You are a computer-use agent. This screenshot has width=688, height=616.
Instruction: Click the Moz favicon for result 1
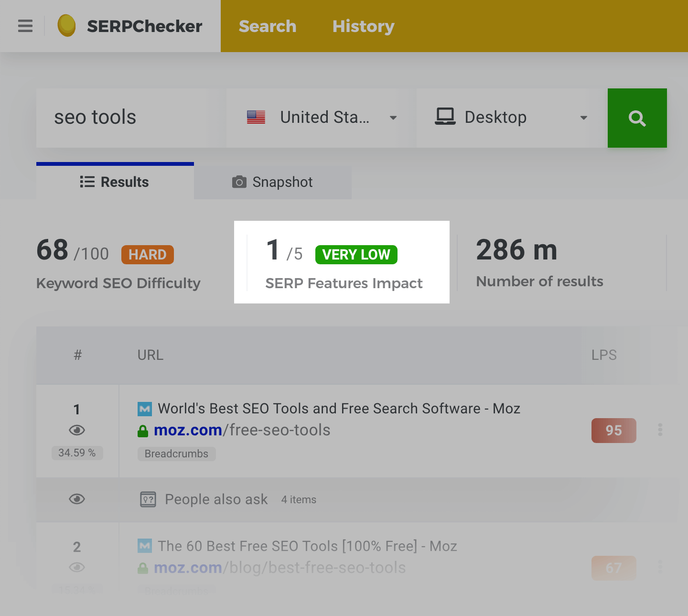click(145, 409)
